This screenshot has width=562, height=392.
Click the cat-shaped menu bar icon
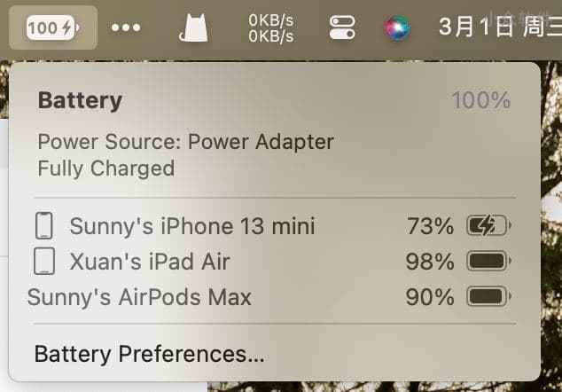(x=193, y=28)
